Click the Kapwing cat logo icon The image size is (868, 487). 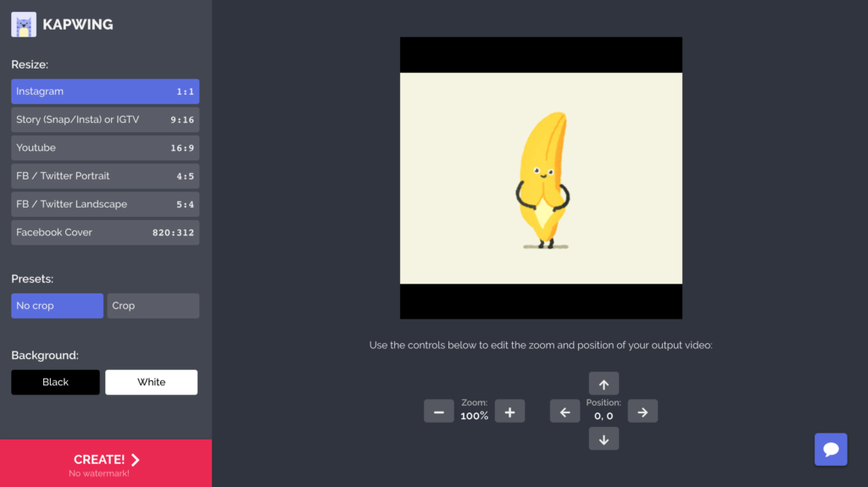click(24, 25)
